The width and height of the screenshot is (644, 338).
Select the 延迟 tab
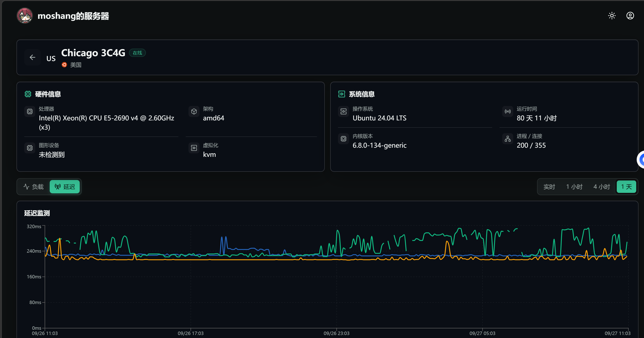65,187
